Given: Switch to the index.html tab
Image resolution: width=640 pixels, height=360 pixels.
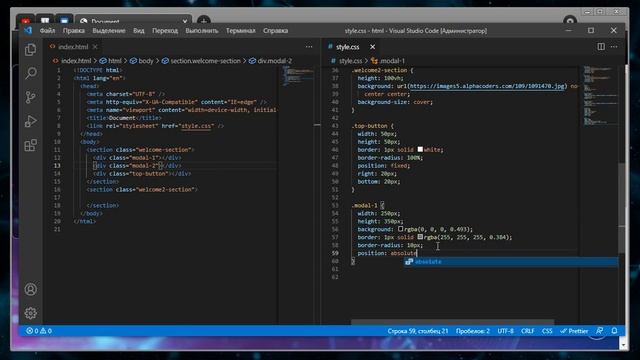Looking at the screenshot, I should 73,47.
